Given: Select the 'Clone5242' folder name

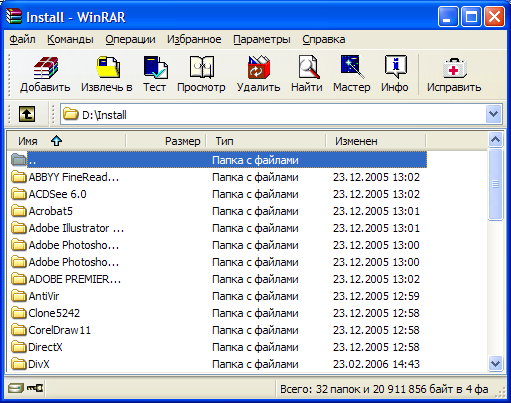Looking at the screenshot, I should click(x=54, y=313).
